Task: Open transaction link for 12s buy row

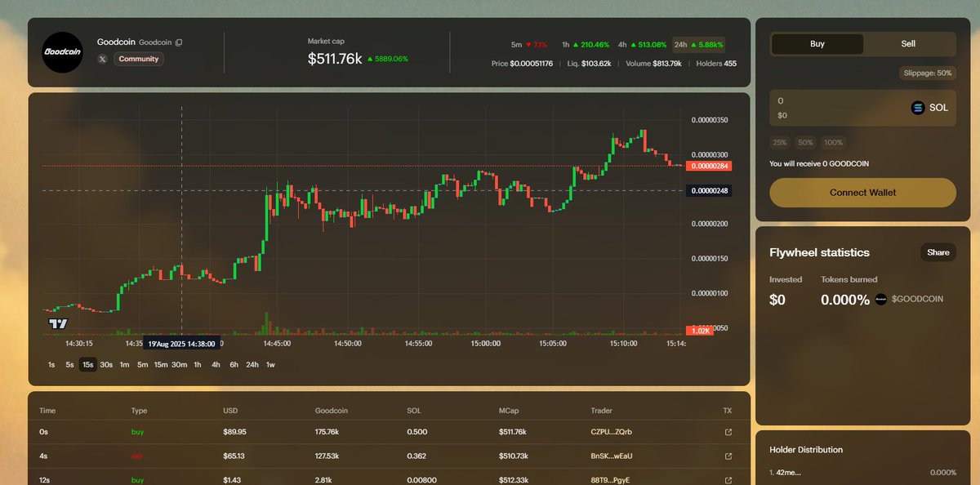Action: 728,480
